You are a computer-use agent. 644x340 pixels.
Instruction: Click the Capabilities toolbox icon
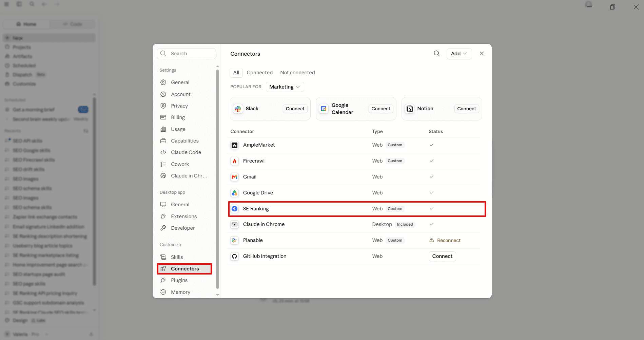pos(163,141)
